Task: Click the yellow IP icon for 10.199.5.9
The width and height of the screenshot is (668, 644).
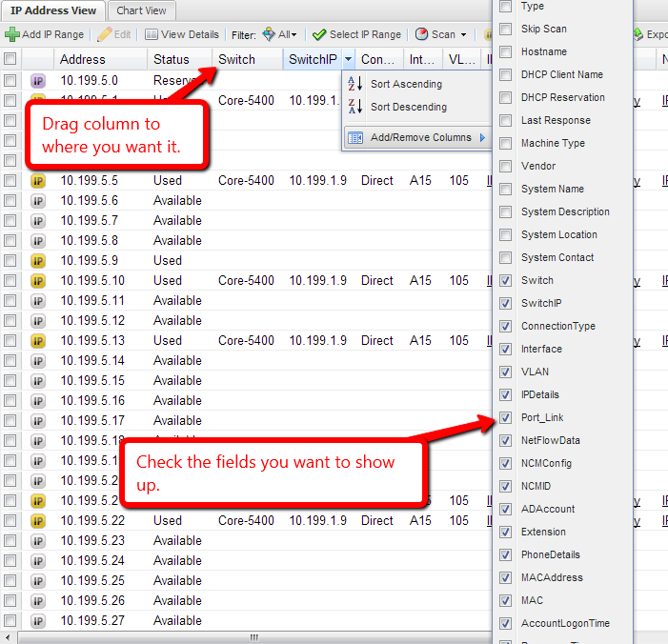Action: [x=38, y=261]
